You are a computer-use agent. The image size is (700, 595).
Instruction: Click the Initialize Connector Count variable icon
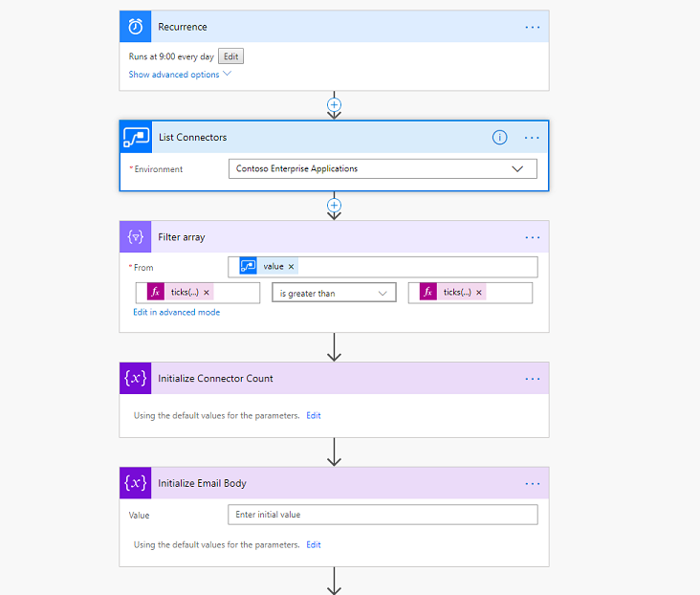coord(135,379)
